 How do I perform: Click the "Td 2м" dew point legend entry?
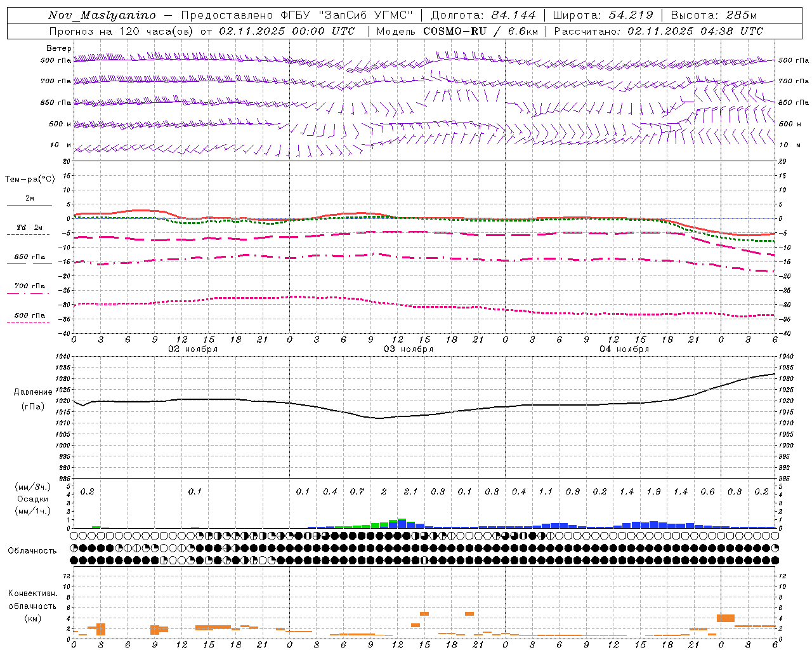30,227
